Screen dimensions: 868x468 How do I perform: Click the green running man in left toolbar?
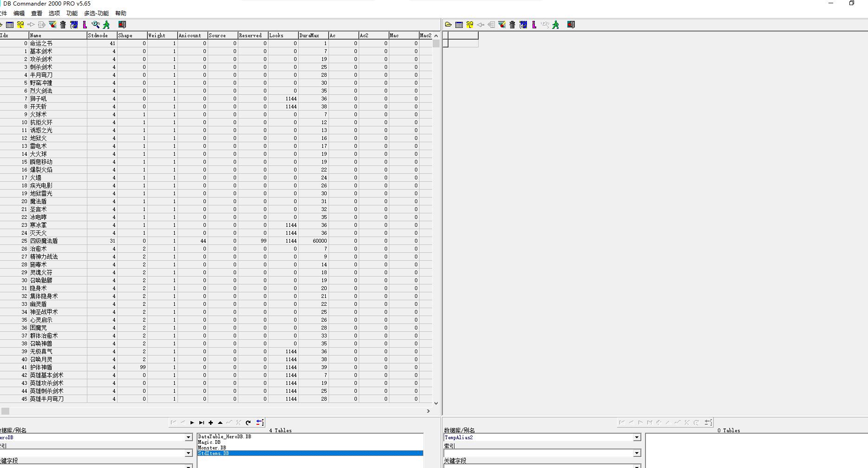(106, 25)
